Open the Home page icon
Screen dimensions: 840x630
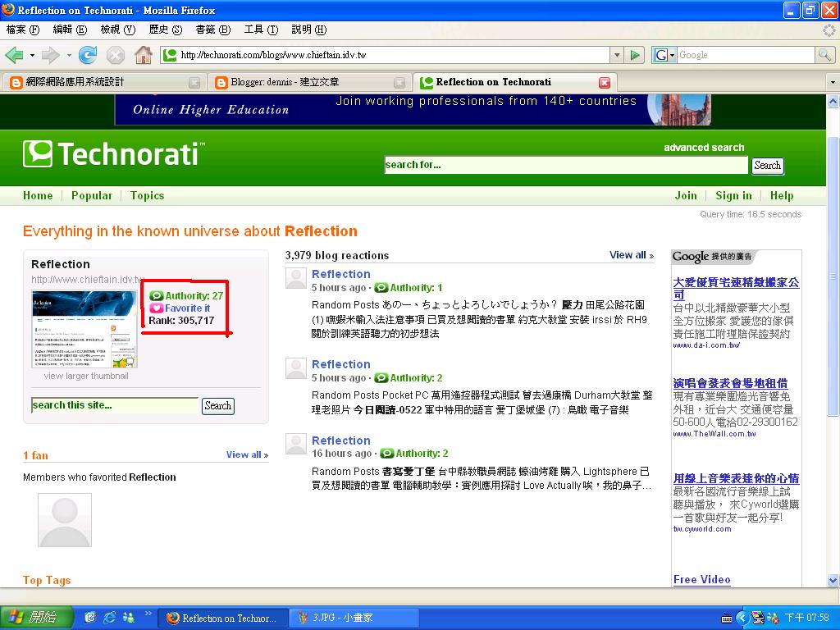pos(143,55)
